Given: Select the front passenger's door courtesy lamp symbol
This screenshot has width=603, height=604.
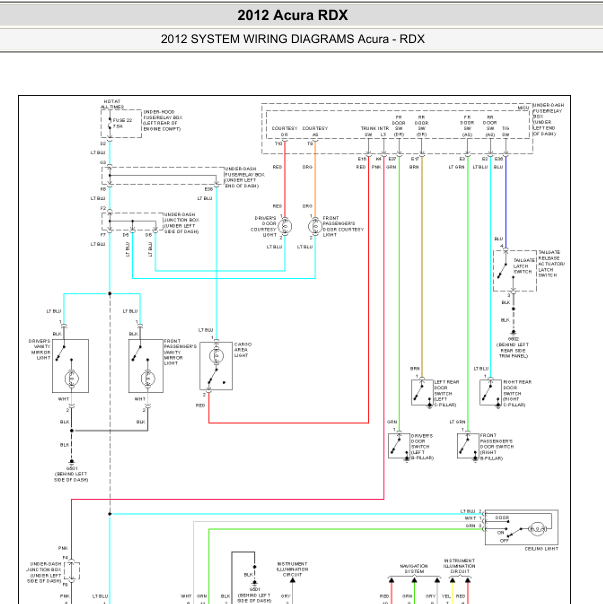Looking at the screenshot, I should tap(315, 226).
